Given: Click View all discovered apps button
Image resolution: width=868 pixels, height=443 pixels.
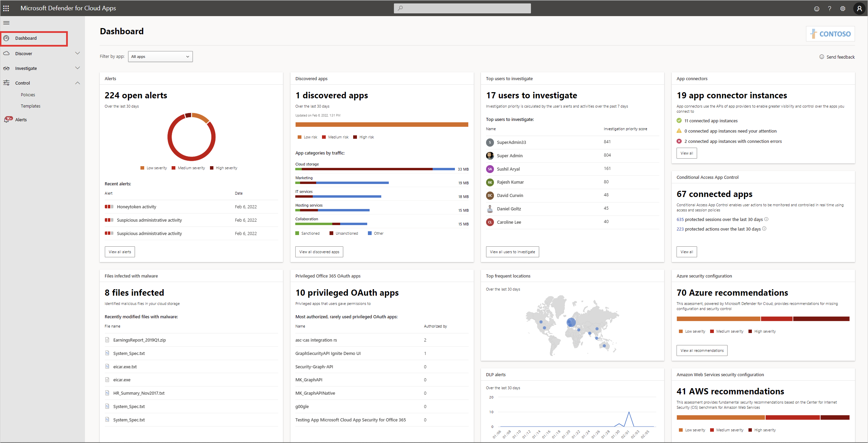Looking at the screenshot, I should point(319,252).
